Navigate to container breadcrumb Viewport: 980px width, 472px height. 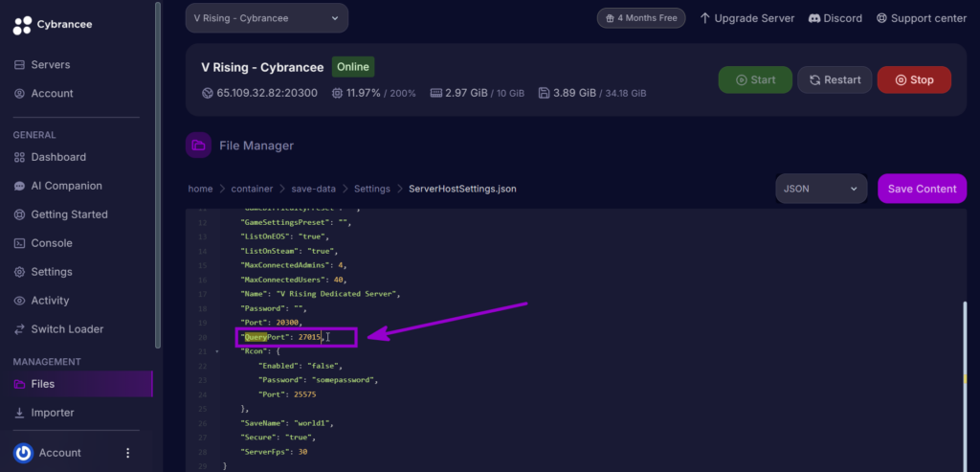(x=252, y=189)
